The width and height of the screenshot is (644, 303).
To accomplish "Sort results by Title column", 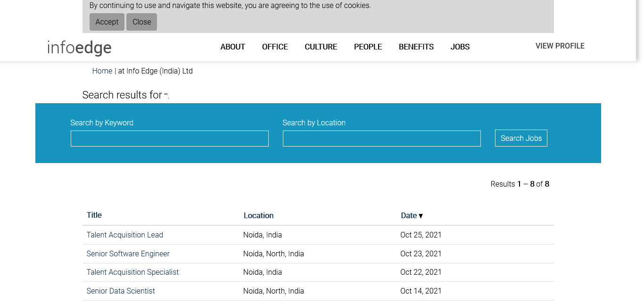I will tap(94, 215).
